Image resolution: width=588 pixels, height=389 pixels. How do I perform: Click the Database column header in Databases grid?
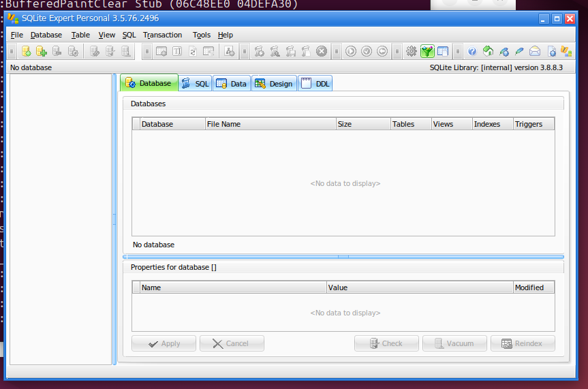(x=172, y=124)
